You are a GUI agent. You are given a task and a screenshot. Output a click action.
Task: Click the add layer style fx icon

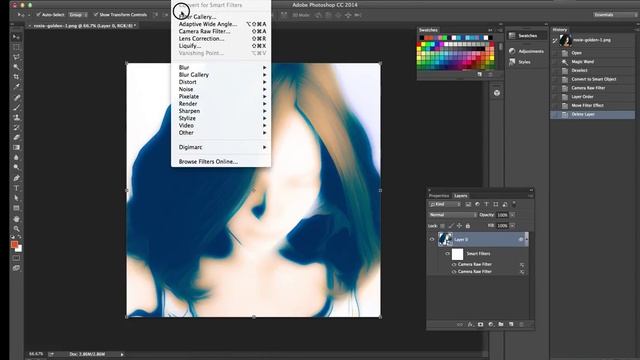pos(470,324)
